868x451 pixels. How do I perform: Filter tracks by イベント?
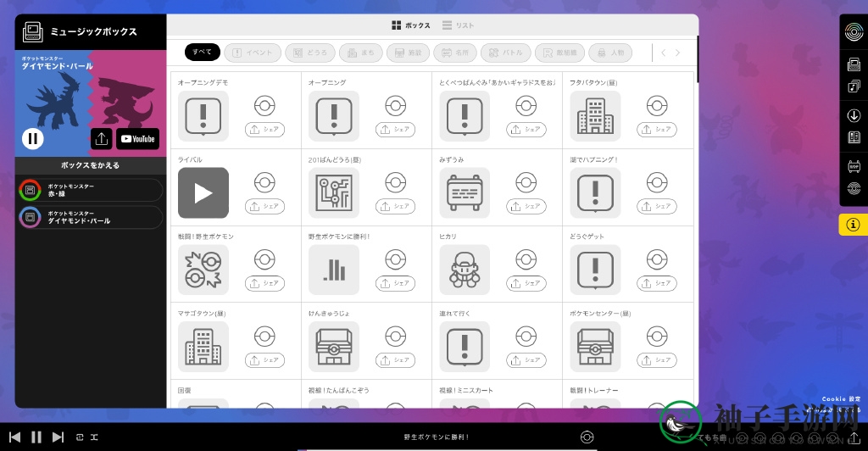(x=253, y=53)
